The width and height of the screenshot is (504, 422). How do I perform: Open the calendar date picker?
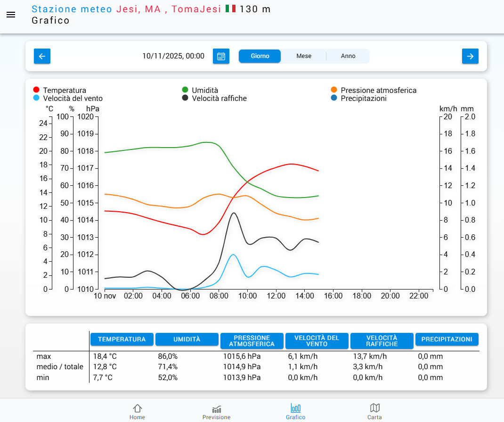tap(221, 56)
